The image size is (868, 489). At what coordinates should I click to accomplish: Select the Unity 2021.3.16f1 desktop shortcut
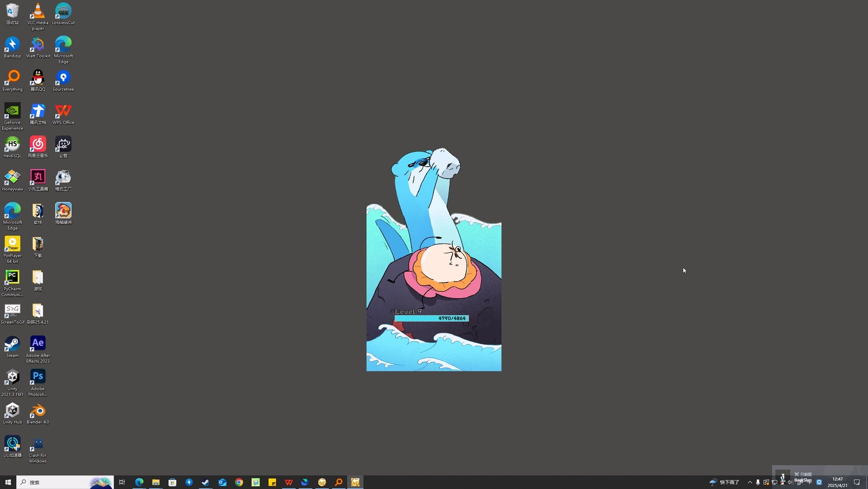[x=12, y=383]
